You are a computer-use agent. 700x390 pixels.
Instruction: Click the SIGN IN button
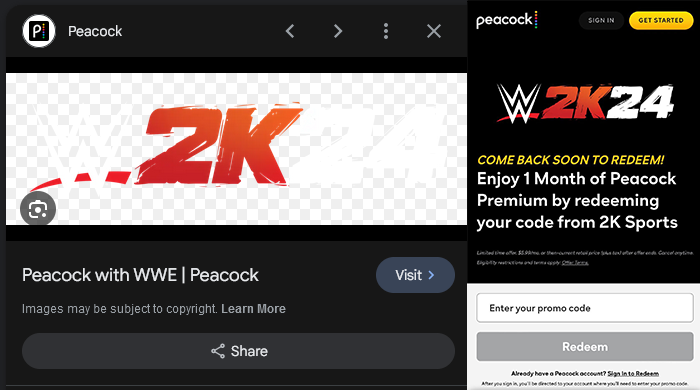(601, 21)
